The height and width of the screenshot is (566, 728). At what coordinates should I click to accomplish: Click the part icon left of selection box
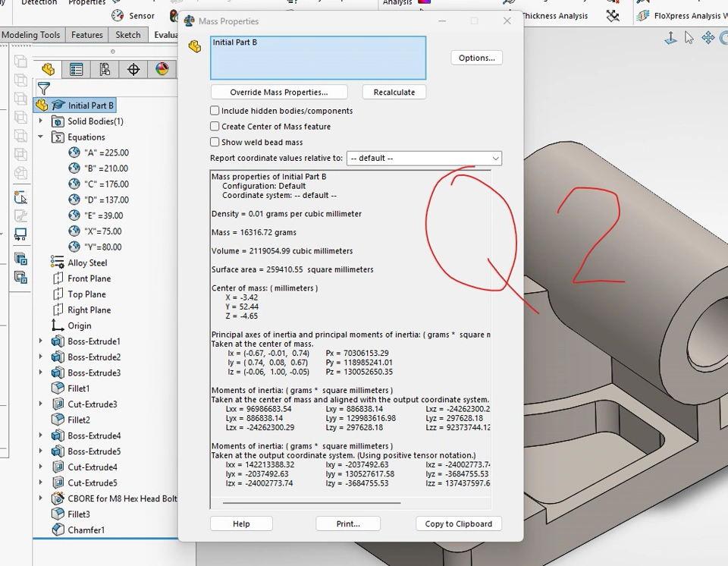click(195, 46)
